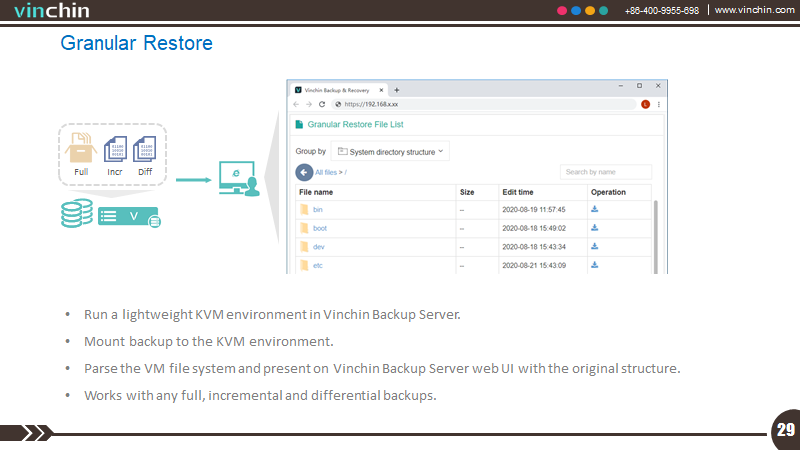This screenshot has height=450, width=800.
Task: Click the bin folder icon
Action: click(x=305, y=210)
